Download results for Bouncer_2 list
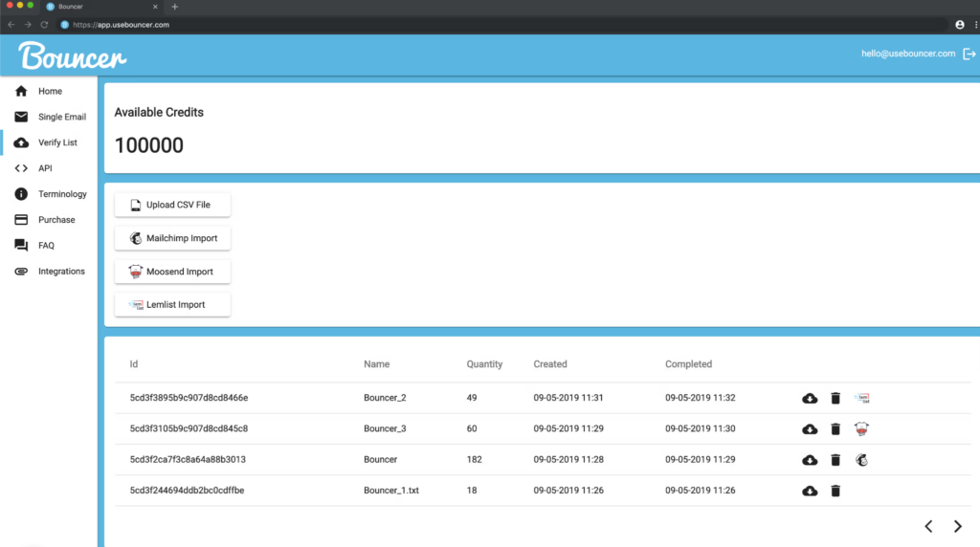The height and width of the screenshot is (547, 980). tap(810, 399)
